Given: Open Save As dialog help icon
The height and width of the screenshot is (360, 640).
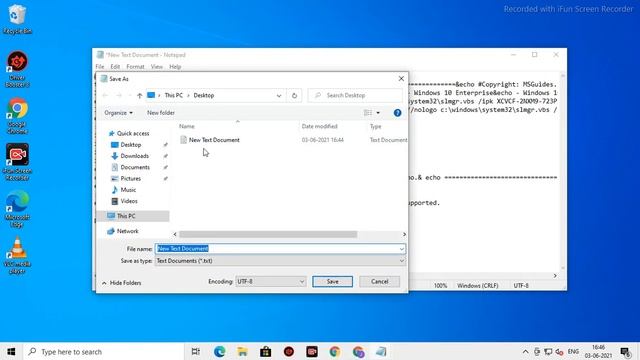Looking at the screenshot, I should pos(397,113).
